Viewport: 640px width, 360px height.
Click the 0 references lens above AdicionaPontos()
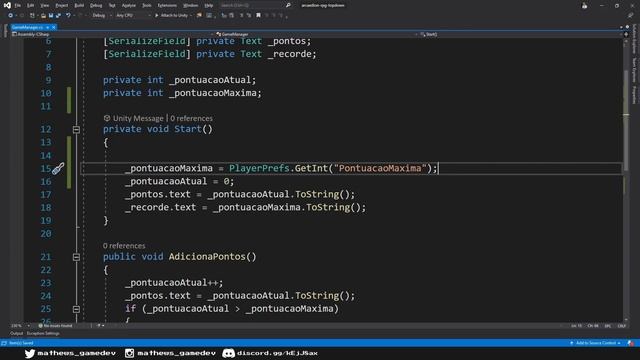pos(124,246)
